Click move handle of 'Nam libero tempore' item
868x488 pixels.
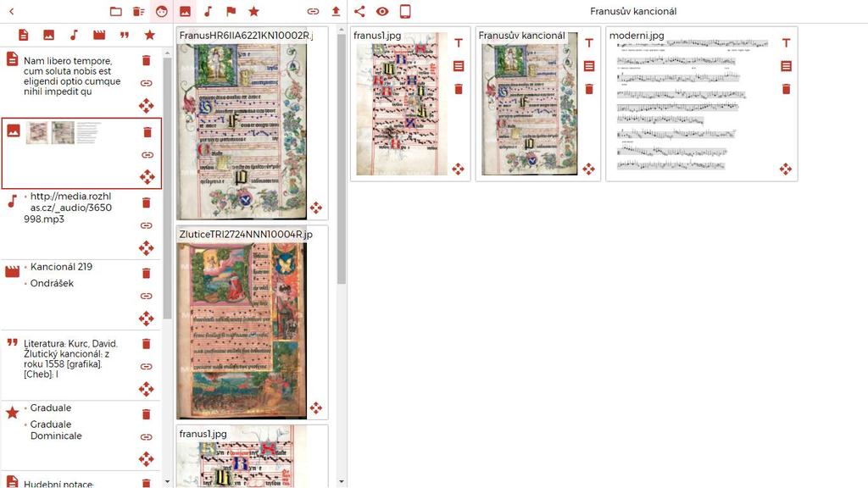(146, 106)
